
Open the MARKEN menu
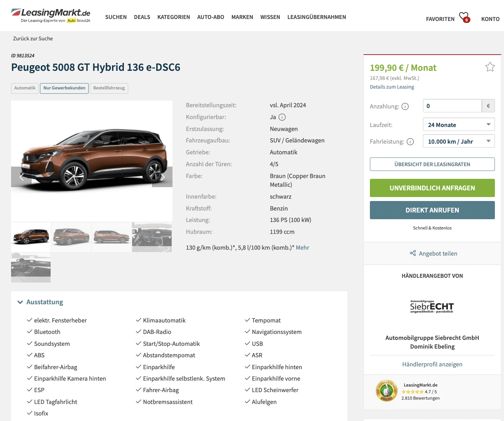242,17
